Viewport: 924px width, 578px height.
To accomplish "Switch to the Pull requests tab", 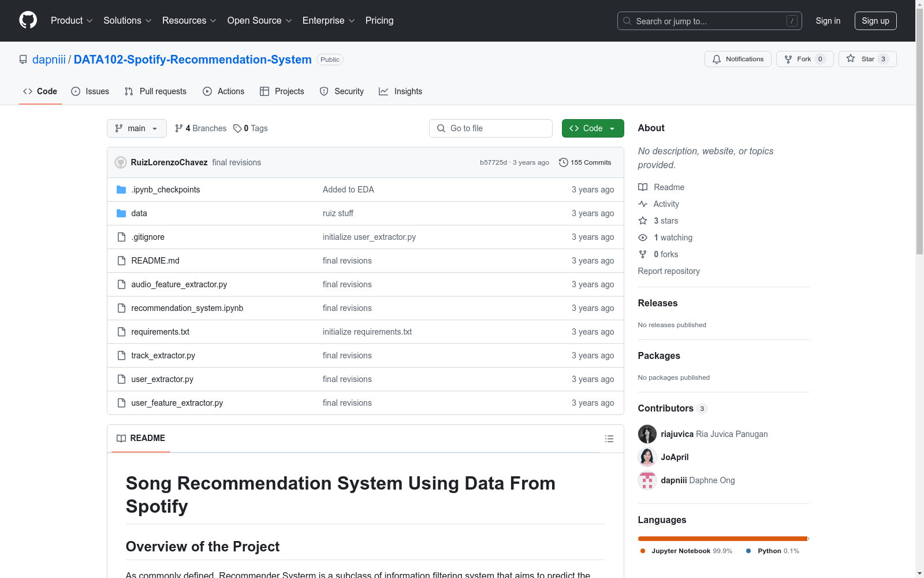I will click(155, 91).
